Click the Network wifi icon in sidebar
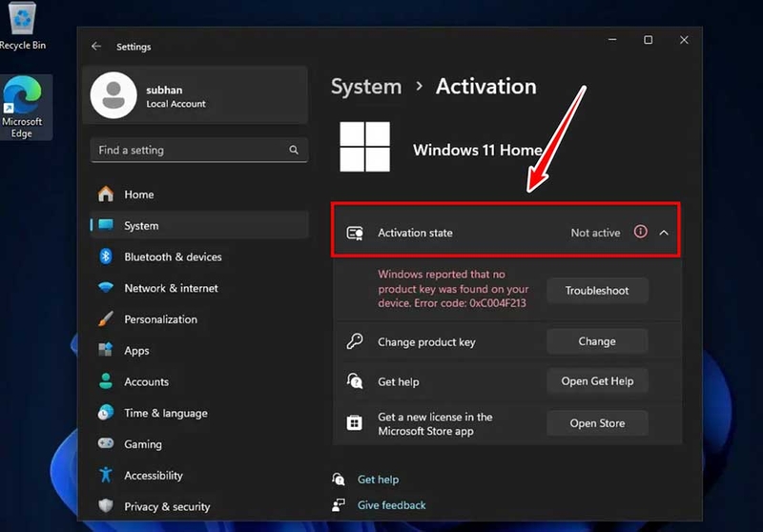 (106, 287)
